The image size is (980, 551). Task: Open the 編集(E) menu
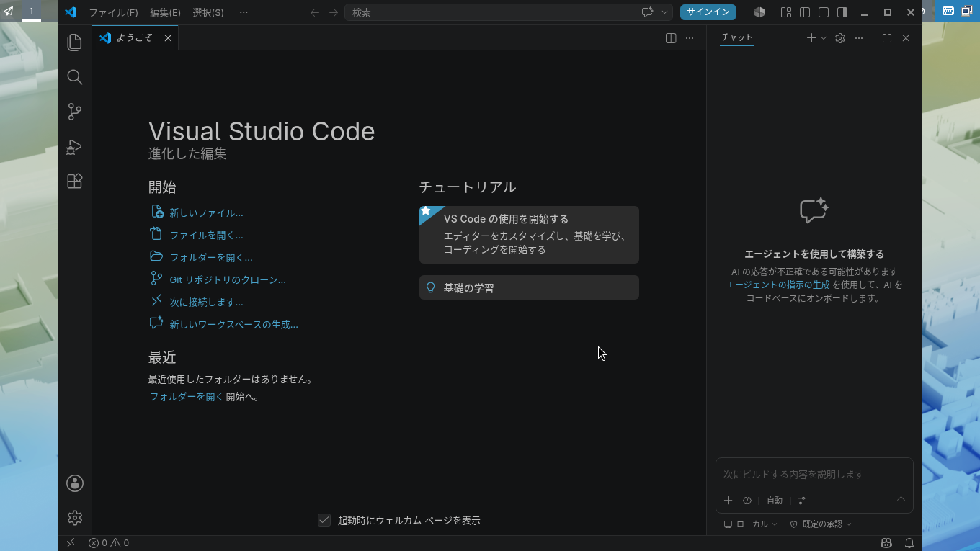165,12
